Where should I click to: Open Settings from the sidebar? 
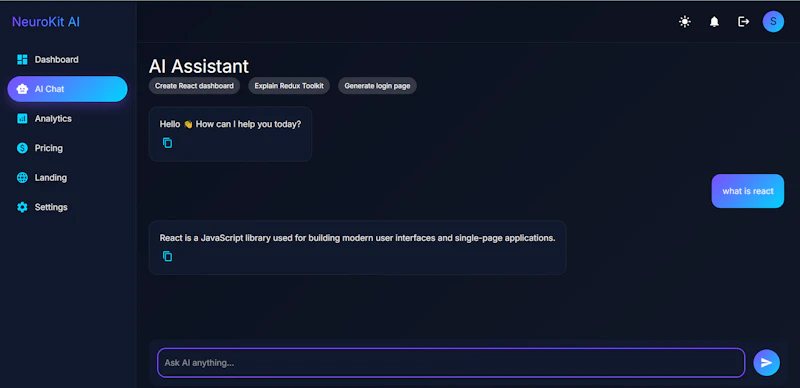pyautogui.click(x=67, y=207)
